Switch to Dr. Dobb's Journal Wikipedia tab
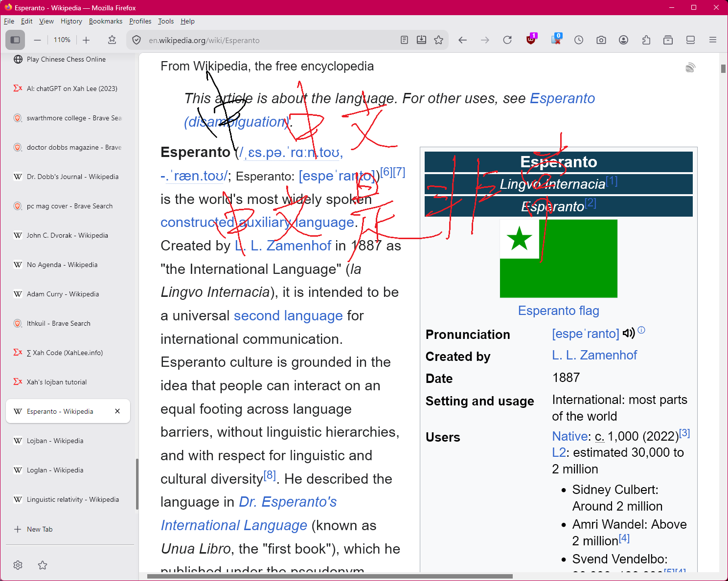This screenshot has height=581, width=728. click(x=68, y=177)
